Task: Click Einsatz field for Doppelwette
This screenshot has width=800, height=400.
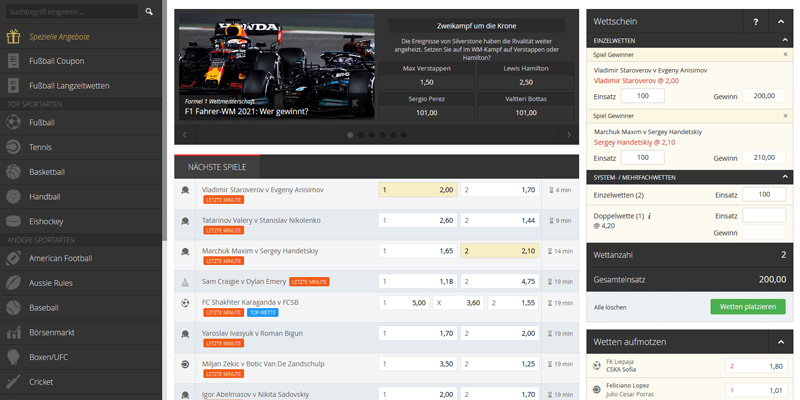Action: (x=764, y=215)
